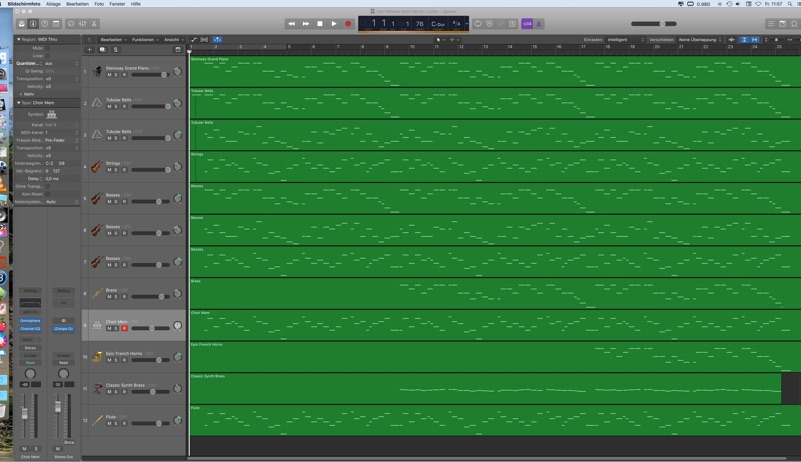Click the tempo value 76 in LCD
Image resolution: width=801 pixels, height=462 pixels.
[419, 24]
